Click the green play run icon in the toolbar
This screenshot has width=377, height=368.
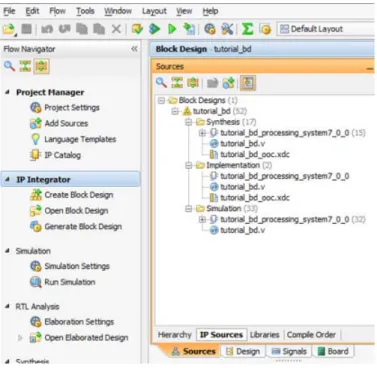point(172,29)
